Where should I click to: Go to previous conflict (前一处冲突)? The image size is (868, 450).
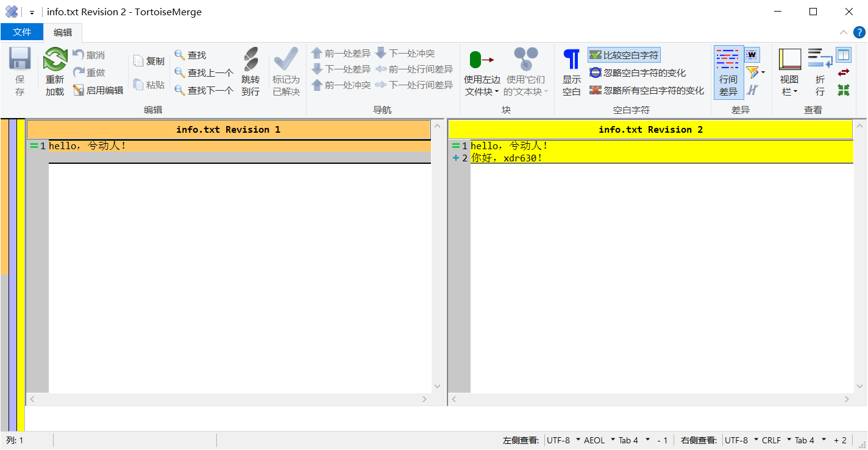[341, 85]
